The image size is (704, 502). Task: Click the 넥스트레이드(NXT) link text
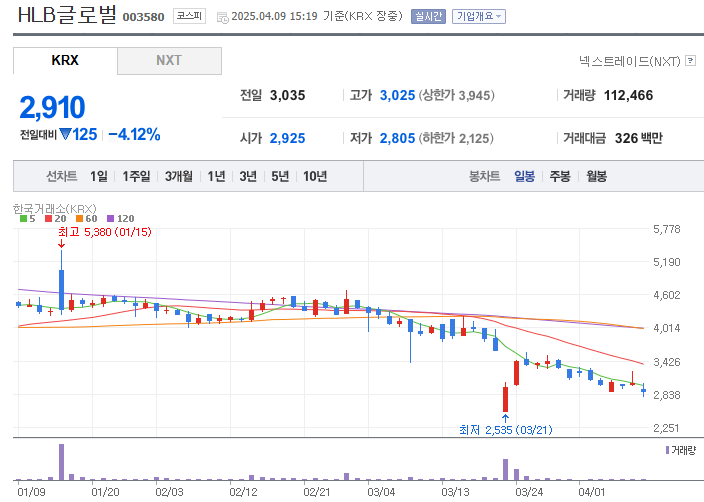click(629, 61)
